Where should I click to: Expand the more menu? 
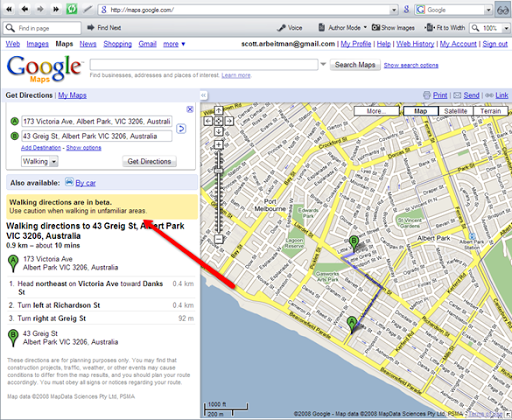[x=174, y=44]
